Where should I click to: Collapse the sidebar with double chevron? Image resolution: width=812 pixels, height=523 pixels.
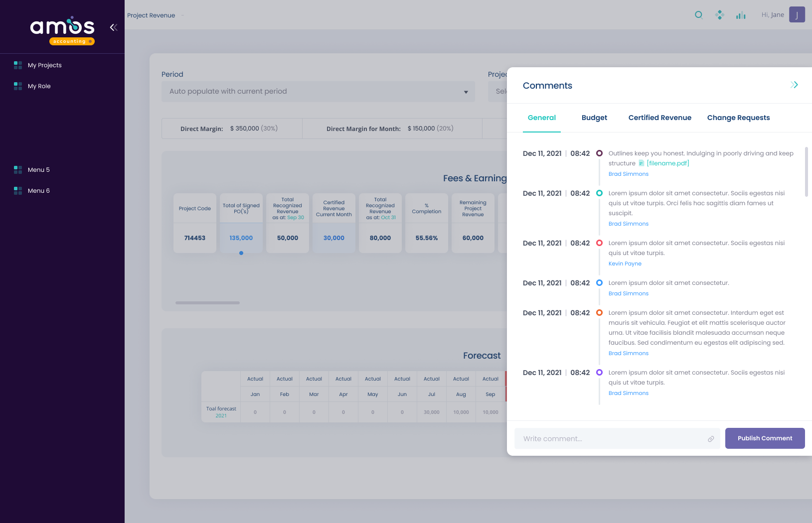[x=114, y=27]
